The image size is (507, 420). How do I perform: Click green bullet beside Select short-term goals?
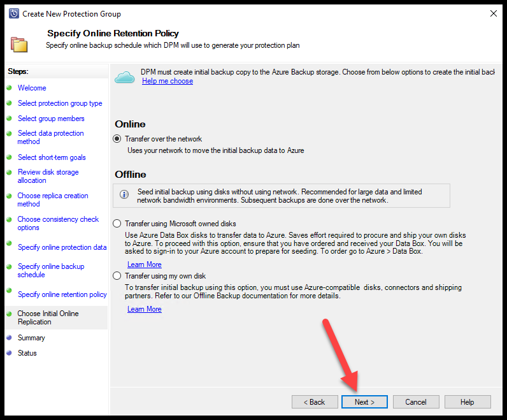[9, 157]
